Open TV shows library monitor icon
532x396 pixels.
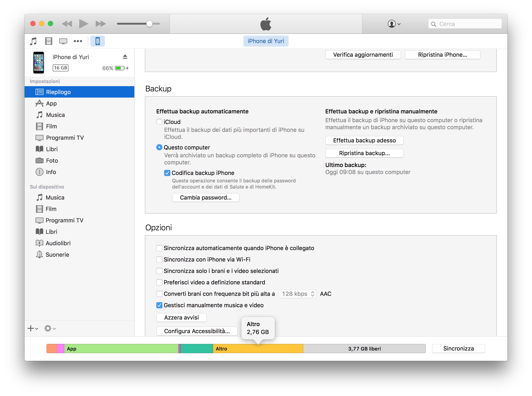[x=63, y=41]
